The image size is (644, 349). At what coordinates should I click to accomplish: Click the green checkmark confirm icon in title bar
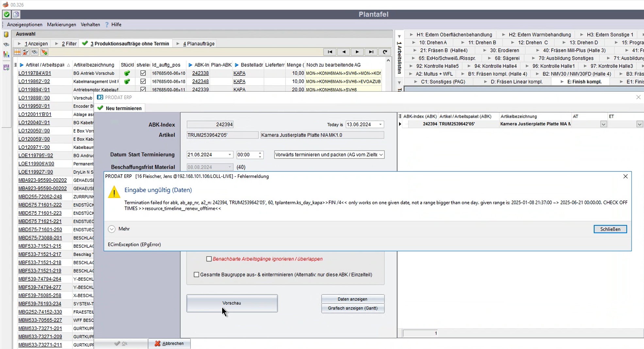point(6,14)
